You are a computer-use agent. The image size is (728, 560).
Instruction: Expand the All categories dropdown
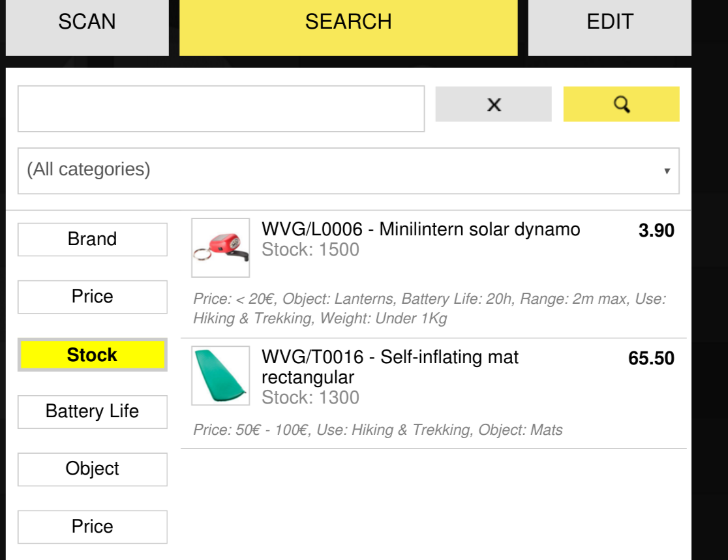coord(348,170)
